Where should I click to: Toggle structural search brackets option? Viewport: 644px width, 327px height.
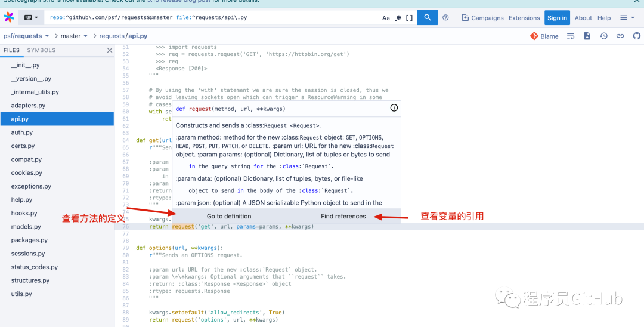[x=409, y=18]
